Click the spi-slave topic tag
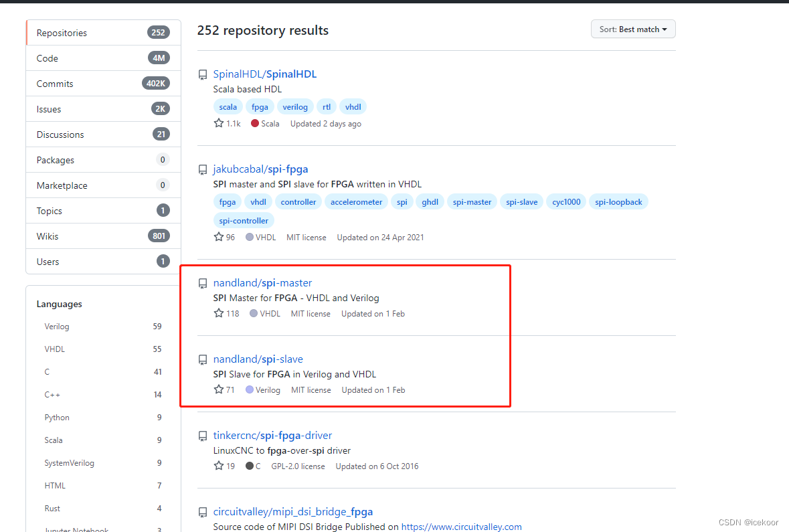Image resolution: width=789 pixels, height=532 pixels. pos(522,202)
